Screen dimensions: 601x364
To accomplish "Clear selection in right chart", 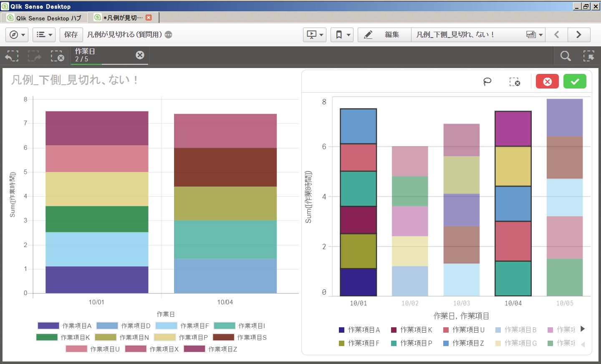I will pos(515,82).
